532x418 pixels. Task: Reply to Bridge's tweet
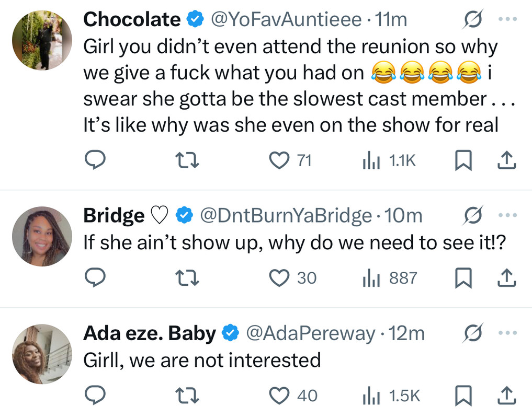(95, 278)
